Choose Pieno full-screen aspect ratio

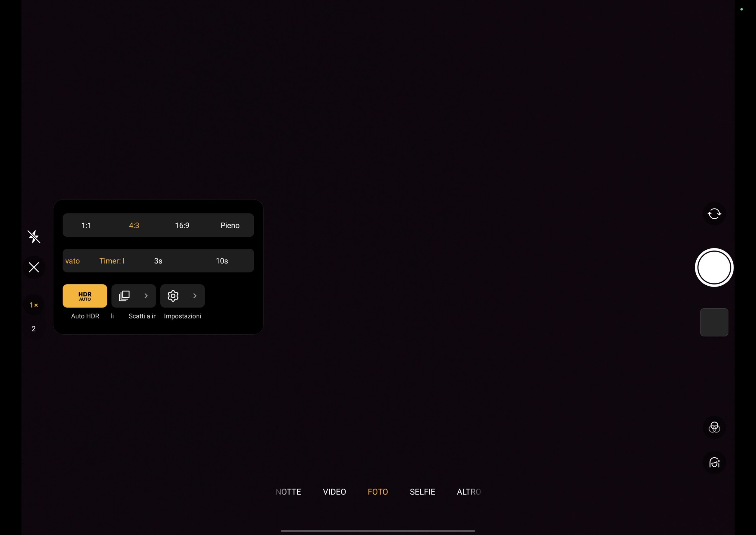pyautogui.click(x=230, y=225)
